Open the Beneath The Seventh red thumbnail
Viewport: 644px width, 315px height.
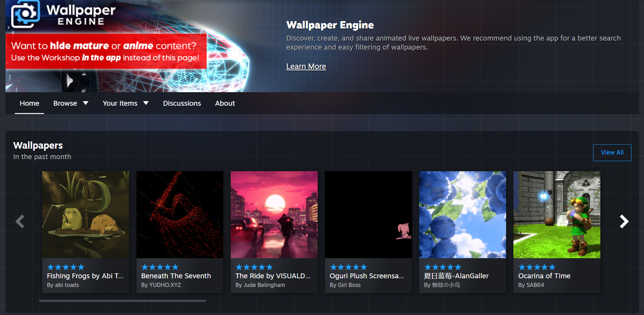click(x=180, y=215)
